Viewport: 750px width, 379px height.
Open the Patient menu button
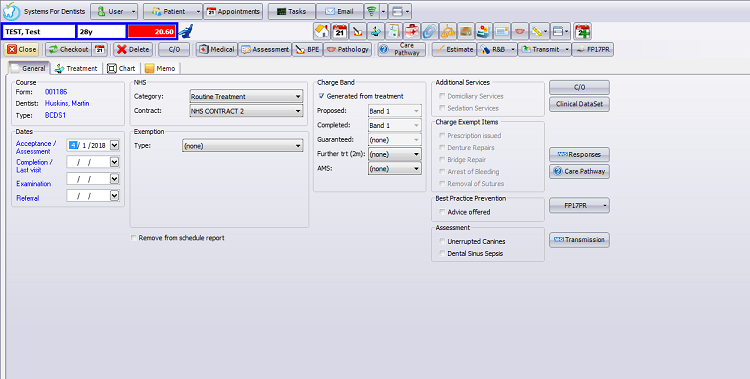pyautogui.click(x=173, y=11)
